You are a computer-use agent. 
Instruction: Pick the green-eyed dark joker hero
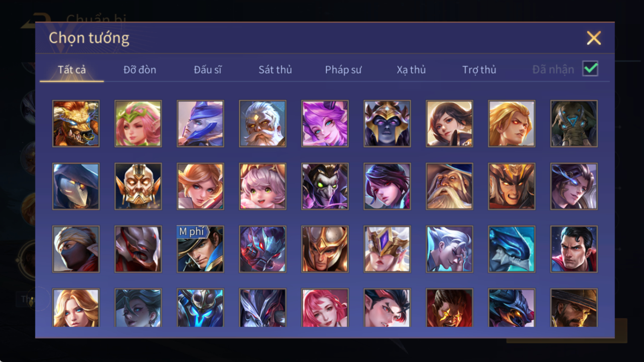tap(325, 186)
